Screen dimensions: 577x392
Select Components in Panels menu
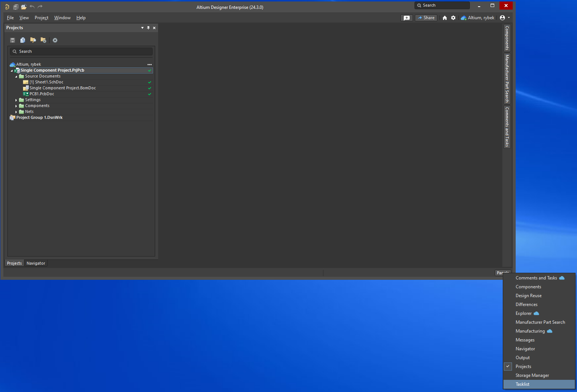coord(539,287)
